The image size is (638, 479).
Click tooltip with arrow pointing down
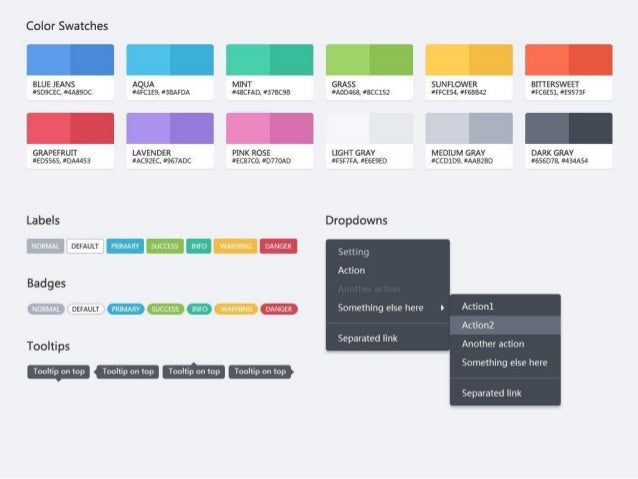59,372
